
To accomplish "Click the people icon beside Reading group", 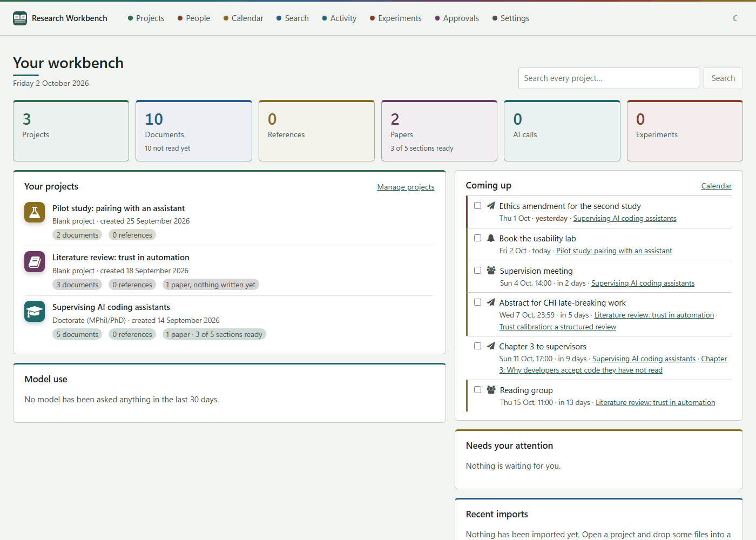I will (491, 390).
